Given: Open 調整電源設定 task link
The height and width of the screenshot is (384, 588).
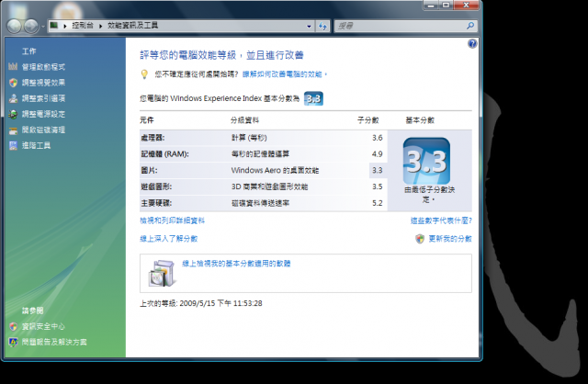Looking at the screenshot, I should point(43,114).
